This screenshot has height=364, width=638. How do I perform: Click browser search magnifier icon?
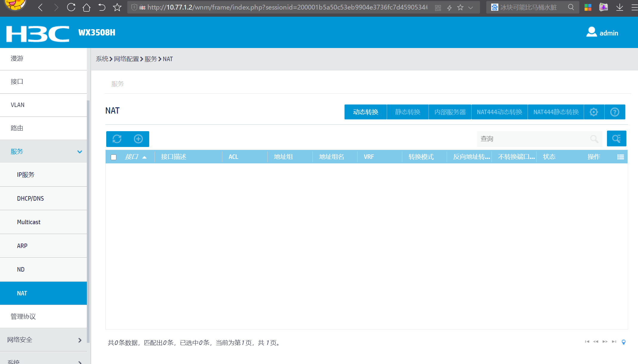click(x=571, y=7)
